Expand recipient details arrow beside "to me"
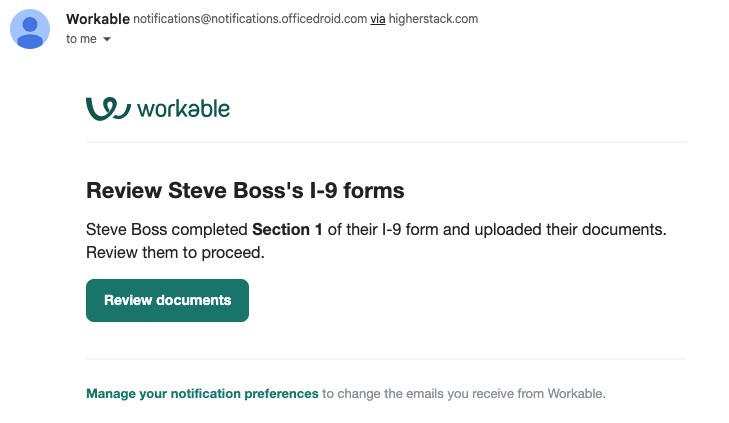Screen dimensions: 729x423 click(x=107, y=39)
